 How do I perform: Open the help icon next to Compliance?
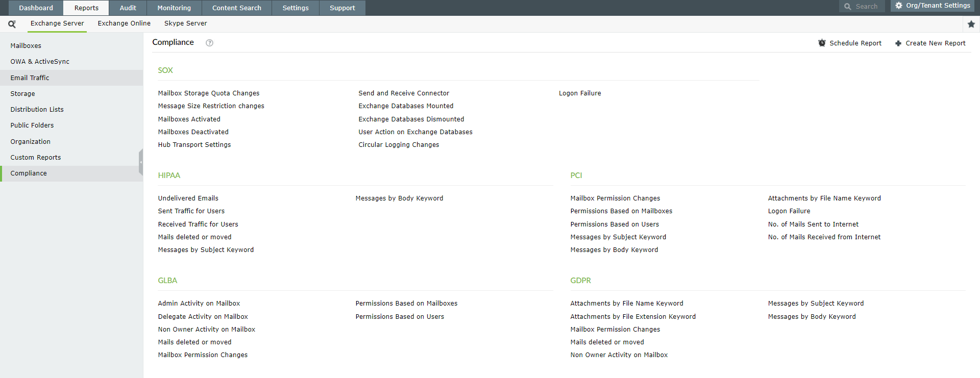point(209,43)
